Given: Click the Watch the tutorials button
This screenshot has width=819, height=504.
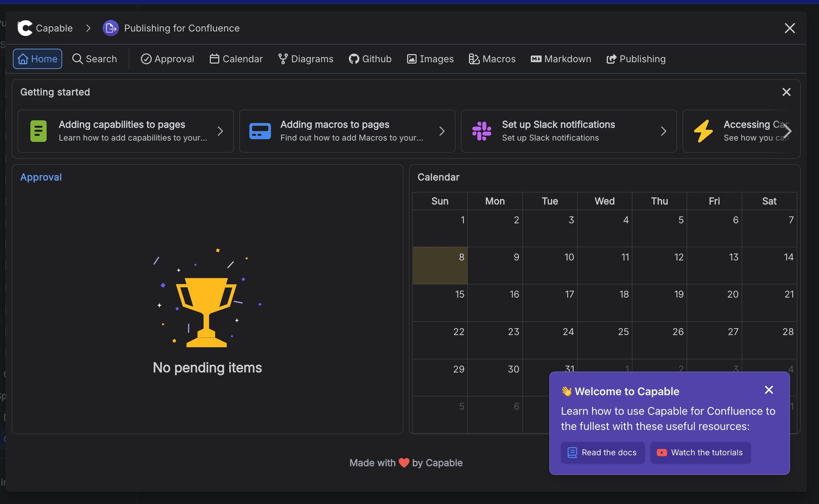Looking at the screenshot, I should [x=700, y=452].
